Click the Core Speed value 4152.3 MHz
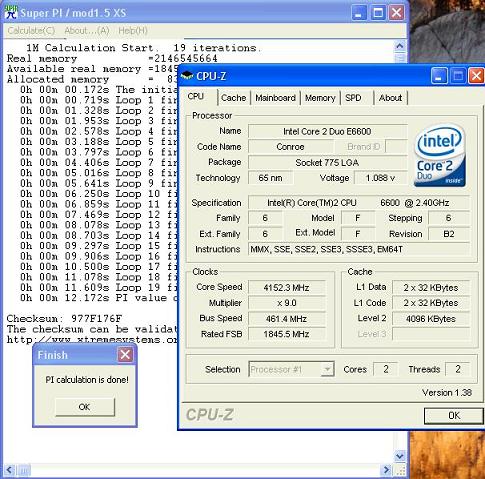 pyautogui.click(x=286, y=287)
